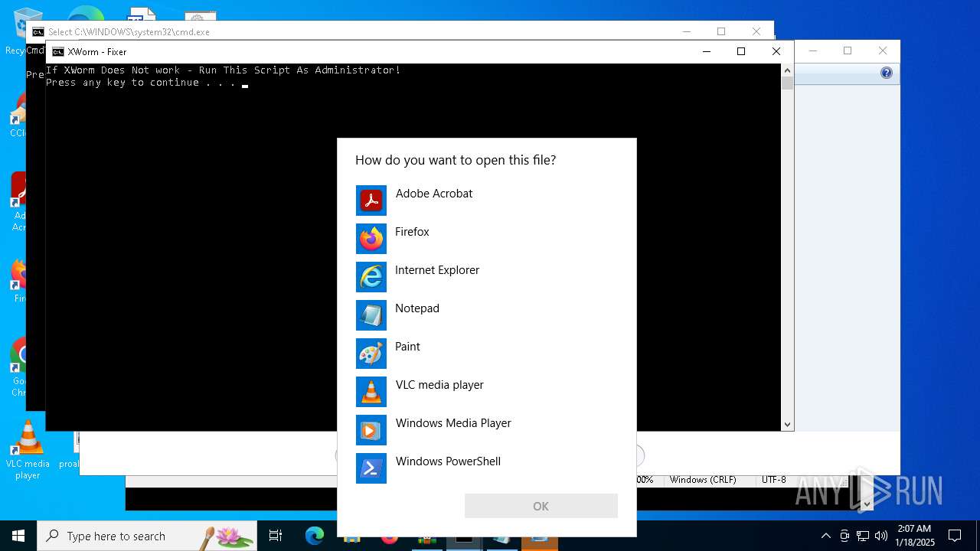980x551 pixels.
Task: Choose the 'Internet Explorer' text entry
Action: coord(437,270)
